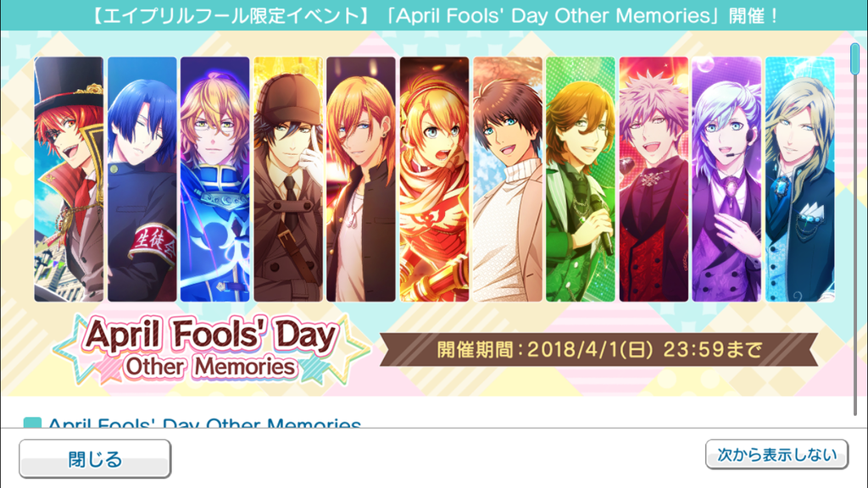Select the red-haired top hat character card
Image resolution: width=868 pixels, height=488 pixels.
(69, 180)
